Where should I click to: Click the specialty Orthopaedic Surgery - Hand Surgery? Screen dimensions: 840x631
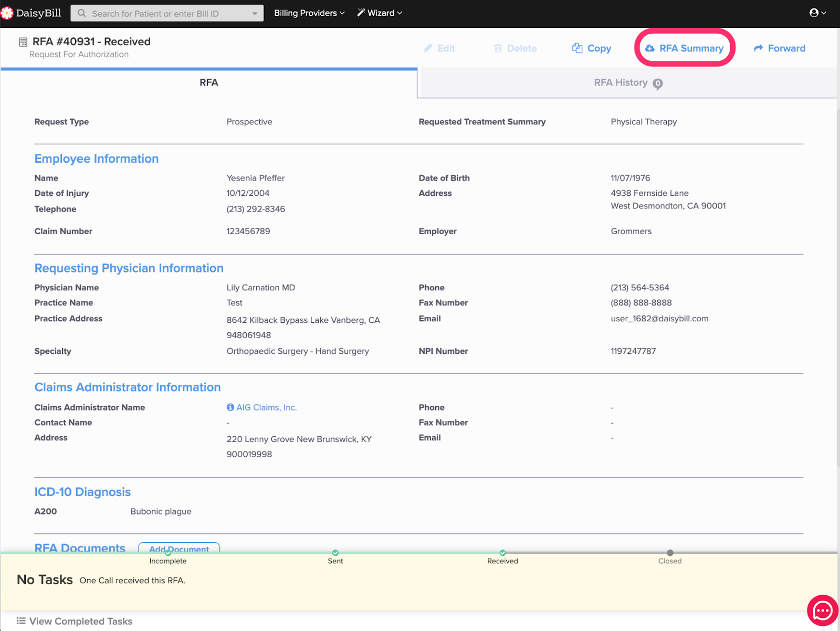coord(298,351)
